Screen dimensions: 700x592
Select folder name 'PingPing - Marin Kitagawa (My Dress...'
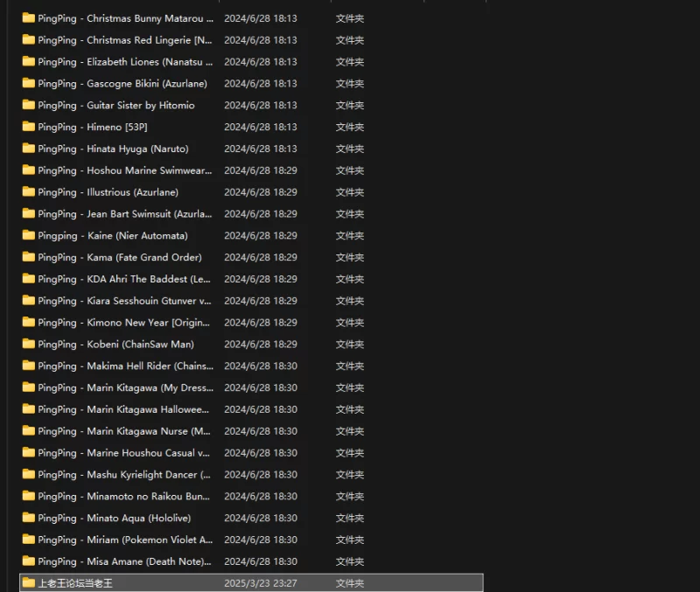pos(125,387)
